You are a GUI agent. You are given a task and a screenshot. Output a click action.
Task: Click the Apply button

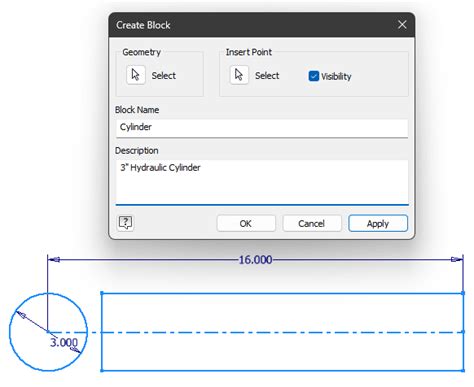[x=378, y=223]
